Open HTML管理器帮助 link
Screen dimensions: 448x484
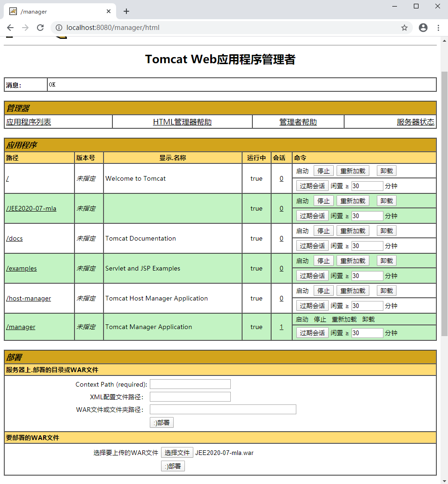tap(182, 122)
